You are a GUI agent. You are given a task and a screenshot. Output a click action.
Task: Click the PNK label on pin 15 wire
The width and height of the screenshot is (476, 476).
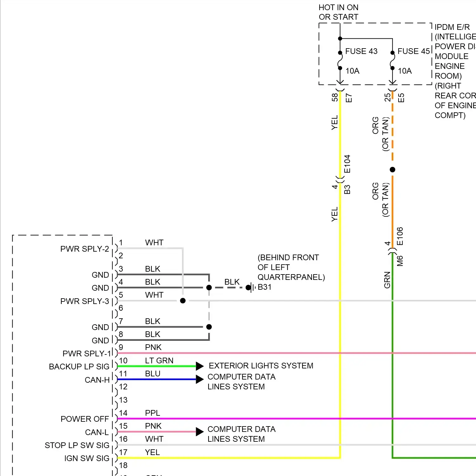(x=153, y=426)
